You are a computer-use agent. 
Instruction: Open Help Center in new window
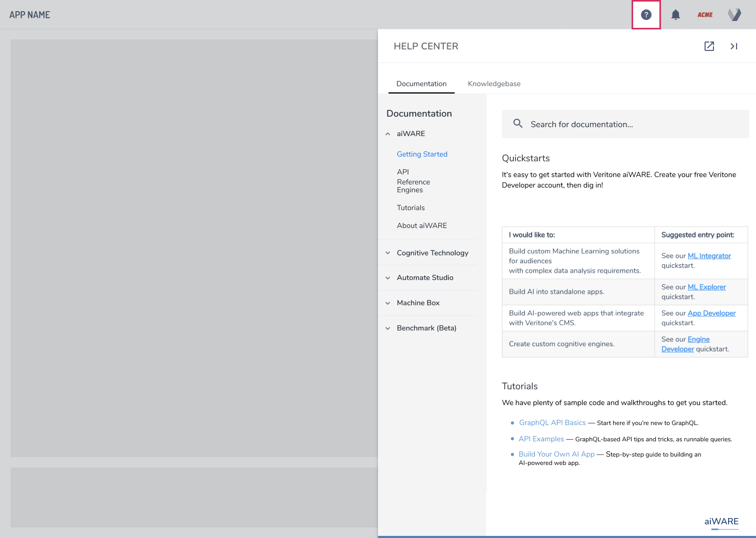709,46
